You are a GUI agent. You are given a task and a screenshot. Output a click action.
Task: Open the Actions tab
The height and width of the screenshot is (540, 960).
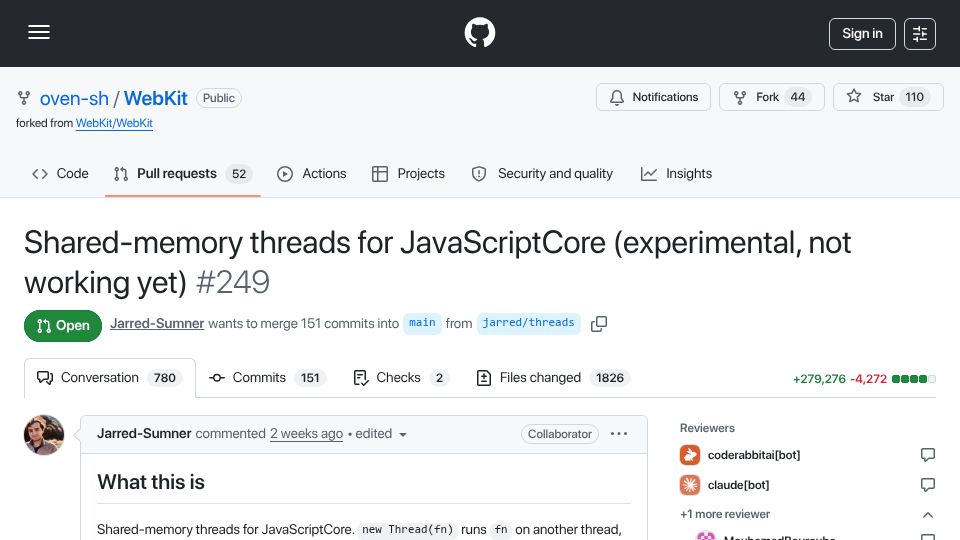[x=312, y=174]
